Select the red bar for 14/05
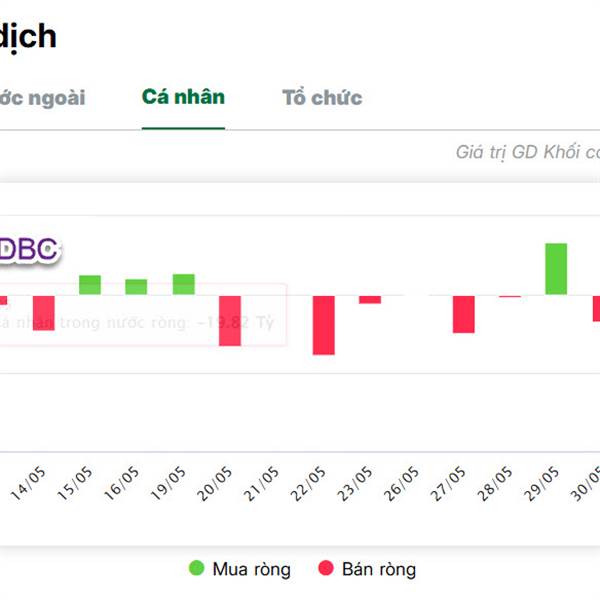600x600 pixels. click(x=43, y=312)
